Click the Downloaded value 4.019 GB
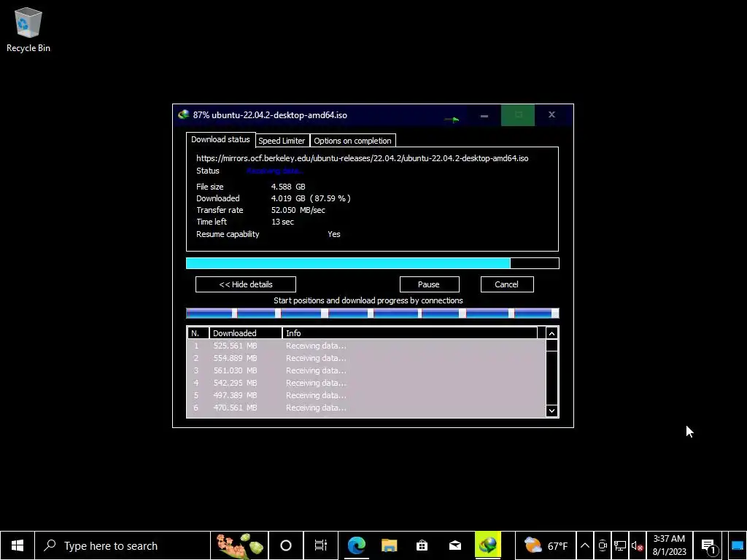The height and width of the screenshot is (560, 747). (x=288, y=198)
